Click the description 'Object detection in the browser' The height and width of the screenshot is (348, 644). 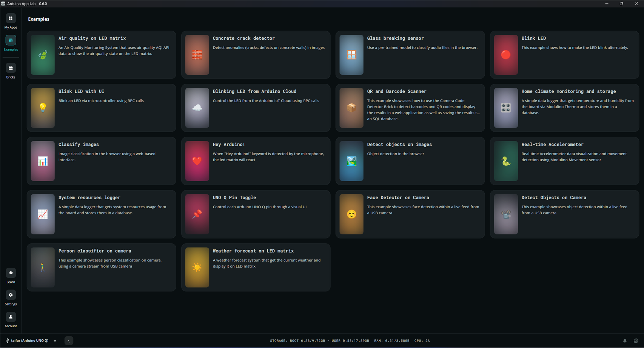tap(396, 154)
